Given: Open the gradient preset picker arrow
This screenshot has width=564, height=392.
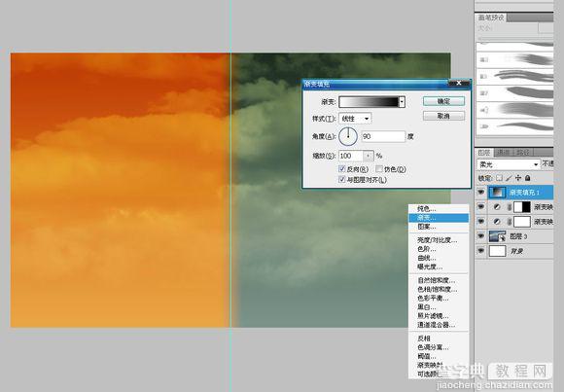Looking at the screenshot, I should (403, 102).
